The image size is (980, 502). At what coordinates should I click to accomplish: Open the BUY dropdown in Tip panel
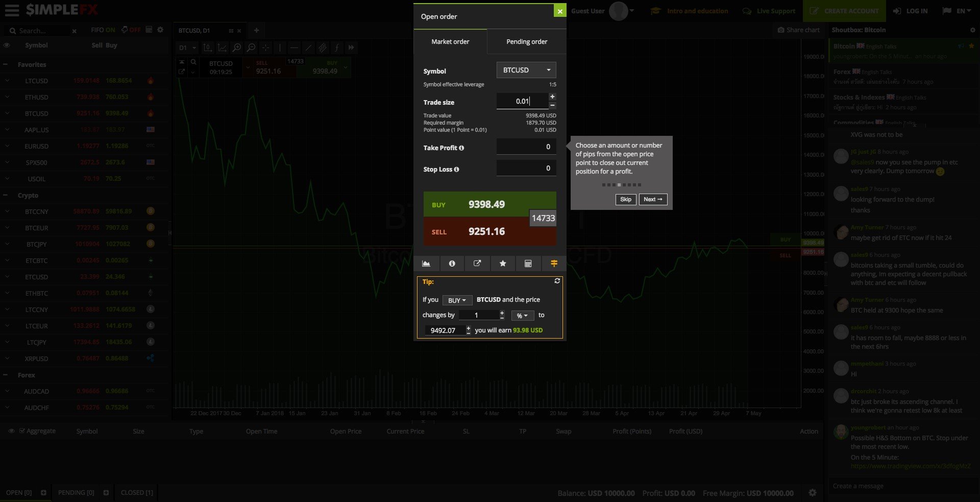point(457,300)
